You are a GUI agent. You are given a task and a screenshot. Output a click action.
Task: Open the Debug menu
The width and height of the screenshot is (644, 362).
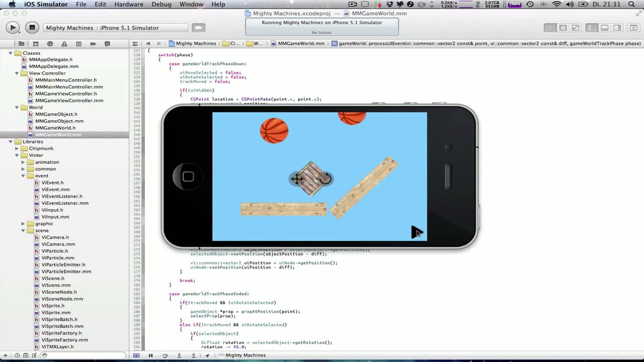tap(161, 4)
